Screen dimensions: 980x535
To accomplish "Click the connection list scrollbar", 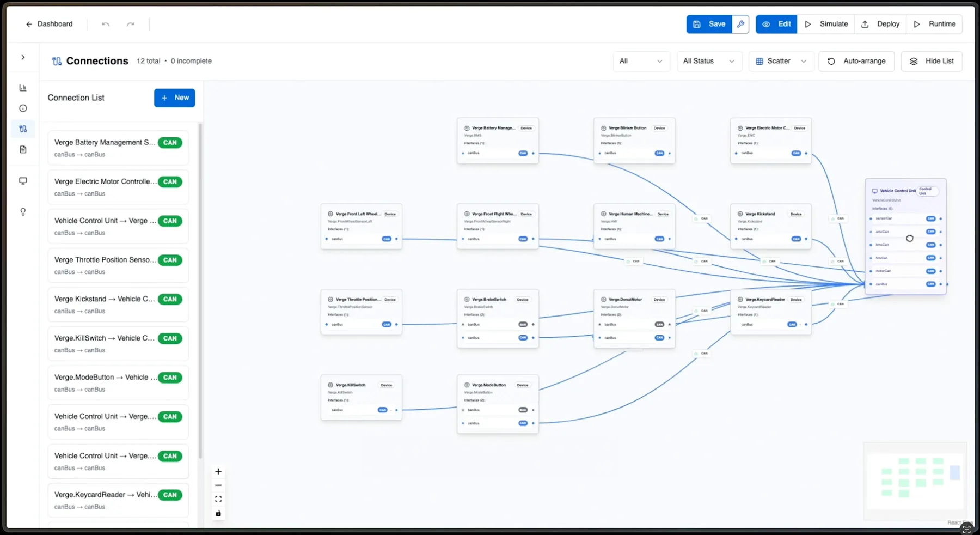I will click(x=200, y=289).
